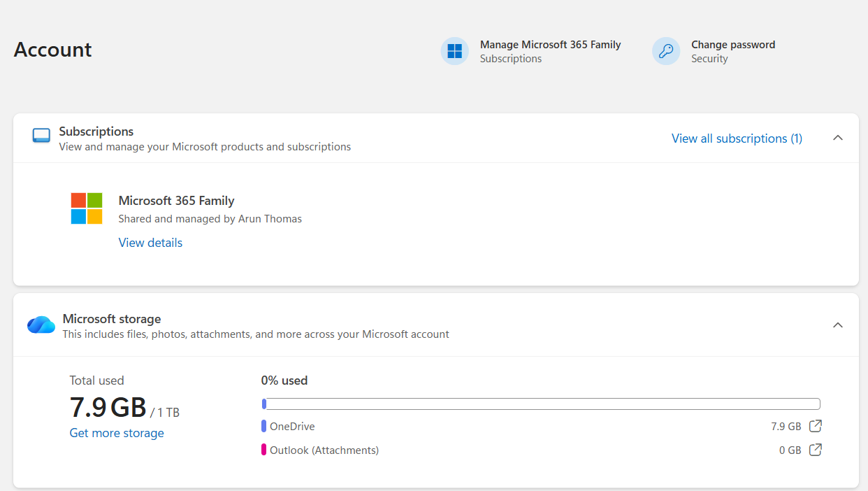Viewport: 868px width, 491px height.
Task: Click the OneDrive storage row label
Action: [292, 426]
